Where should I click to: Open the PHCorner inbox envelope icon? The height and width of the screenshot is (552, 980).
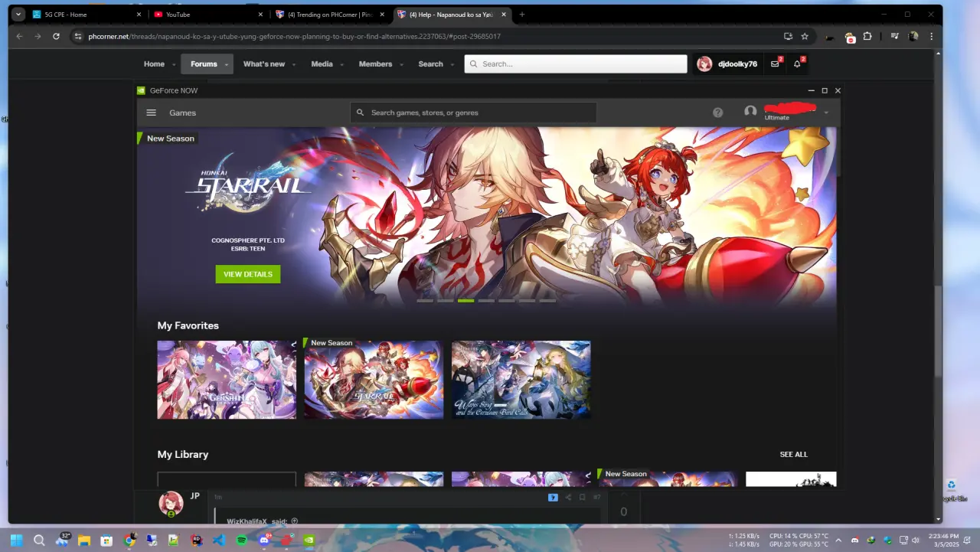[776, 64]
